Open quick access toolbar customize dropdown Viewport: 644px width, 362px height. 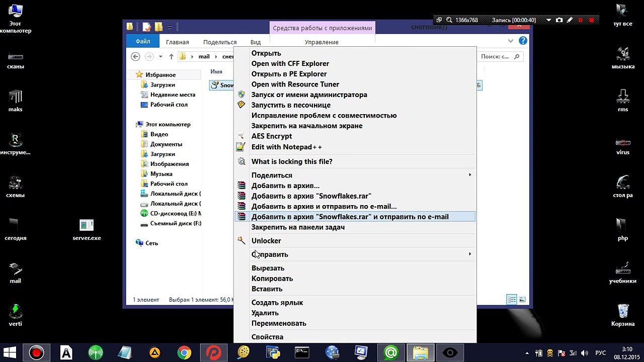click(170, 27)
